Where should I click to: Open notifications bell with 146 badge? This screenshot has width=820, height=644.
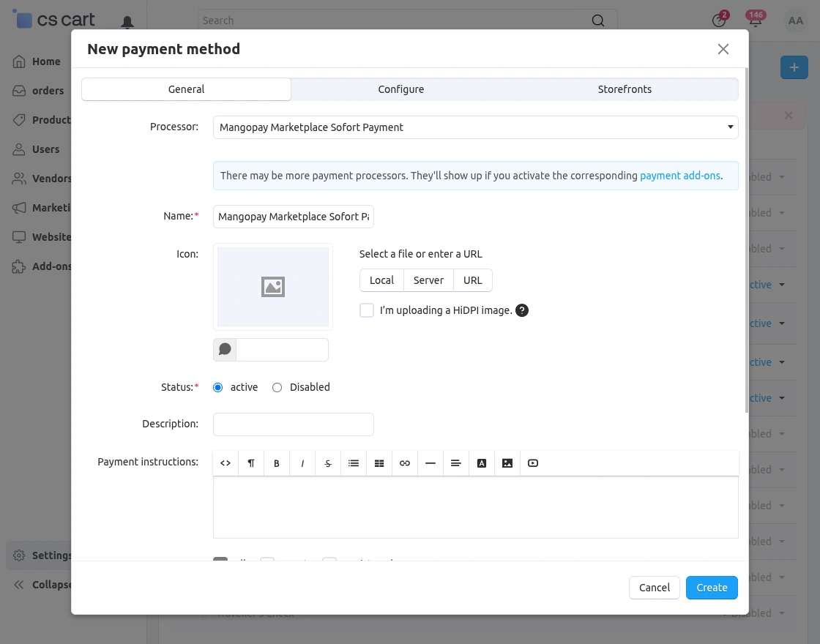756,20
